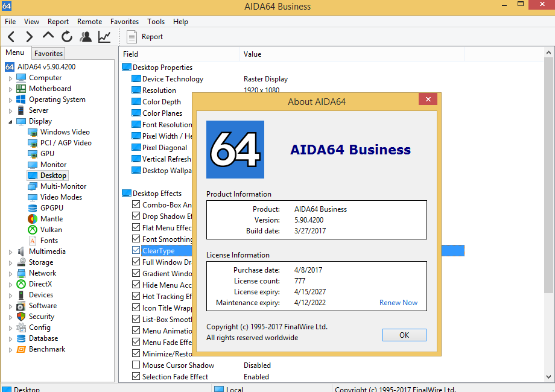The width and height of the screenshot is (555, 392).
Task: Go up one level with the up arrow icon
Action: tap(48, 36)
